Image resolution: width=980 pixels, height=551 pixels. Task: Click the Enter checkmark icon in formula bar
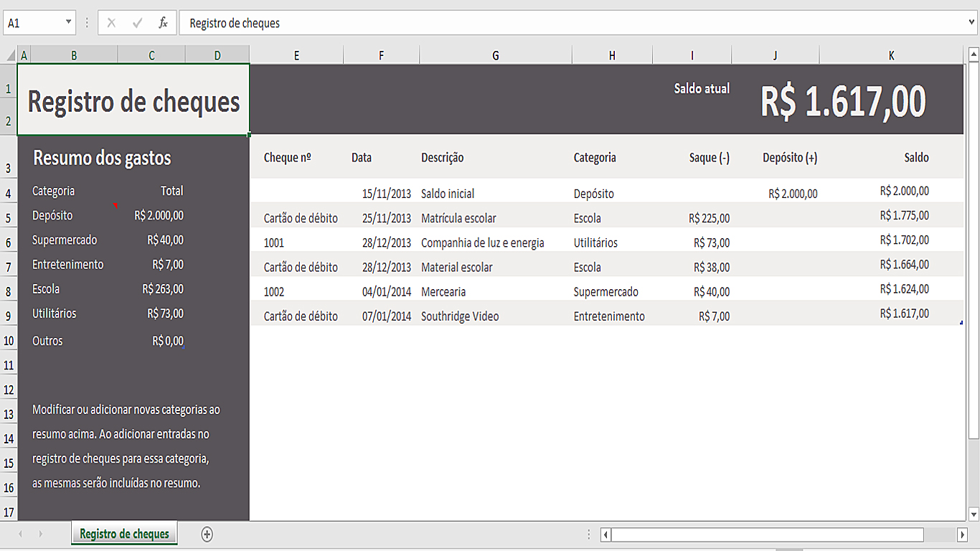(137, 23)
